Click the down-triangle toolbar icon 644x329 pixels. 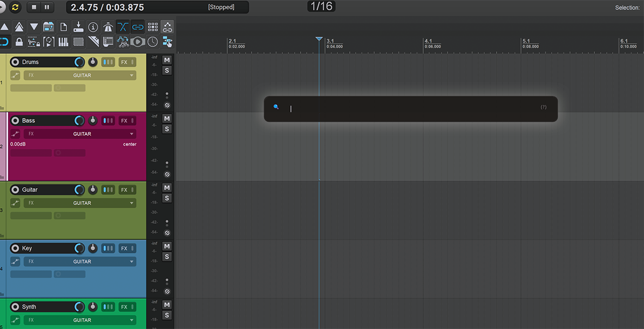pos(33,27)
